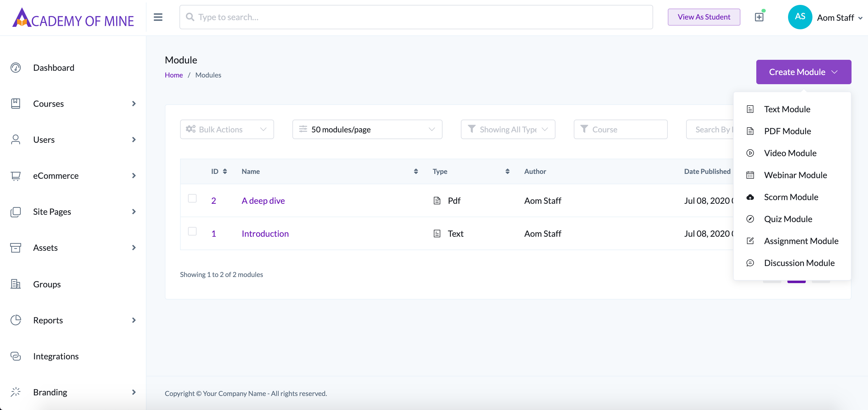Open the Showing All Type filter
The width and height of the screenshot is (868, 410).
pyautogui.click(x=508, y=129)
